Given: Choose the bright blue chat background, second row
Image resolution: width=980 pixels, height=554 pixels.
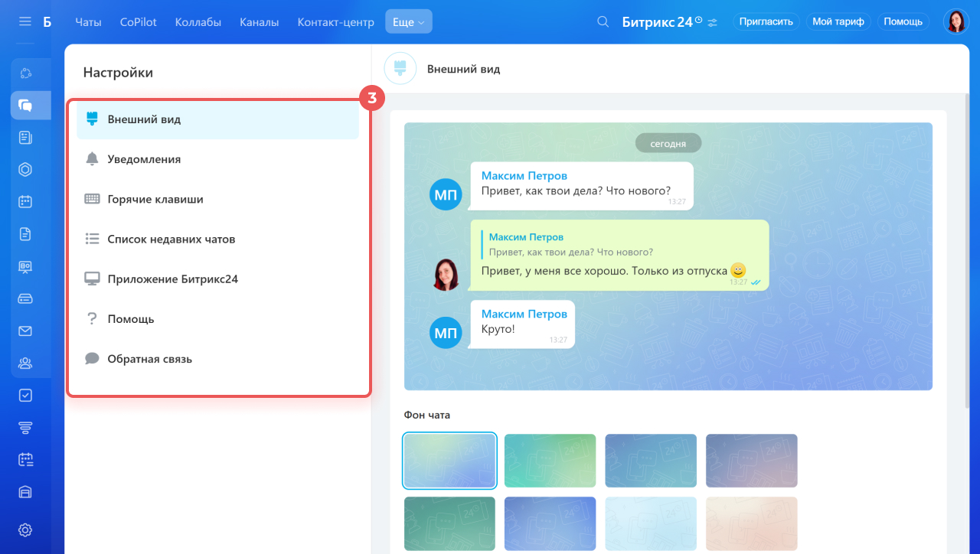Looking at the screenshot, I should pyautogui.click(x=550, y=523).
